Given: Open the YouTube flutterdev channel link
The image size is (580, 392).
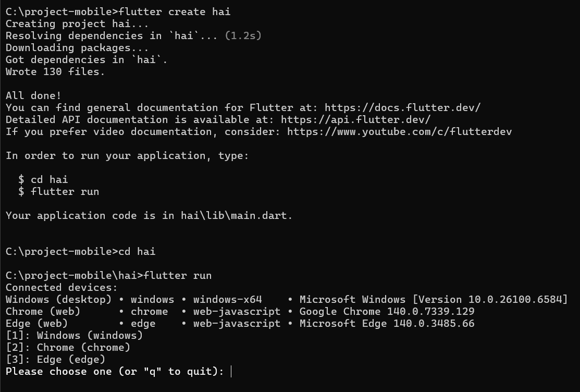Looking at the screenshot, I should coord(399,132).
